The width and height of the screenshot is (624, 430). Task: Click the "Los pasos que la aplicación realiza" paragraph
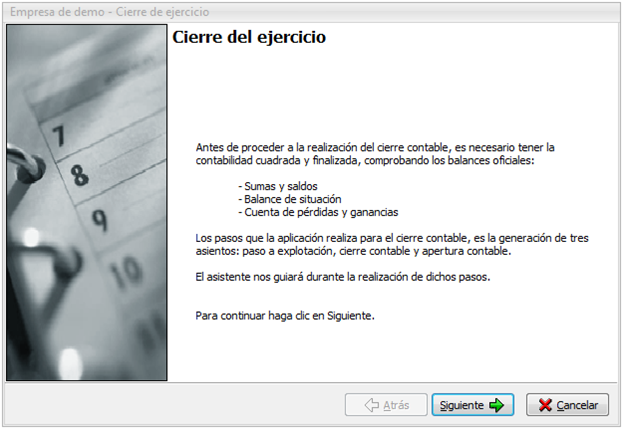(x=392, y=244)
